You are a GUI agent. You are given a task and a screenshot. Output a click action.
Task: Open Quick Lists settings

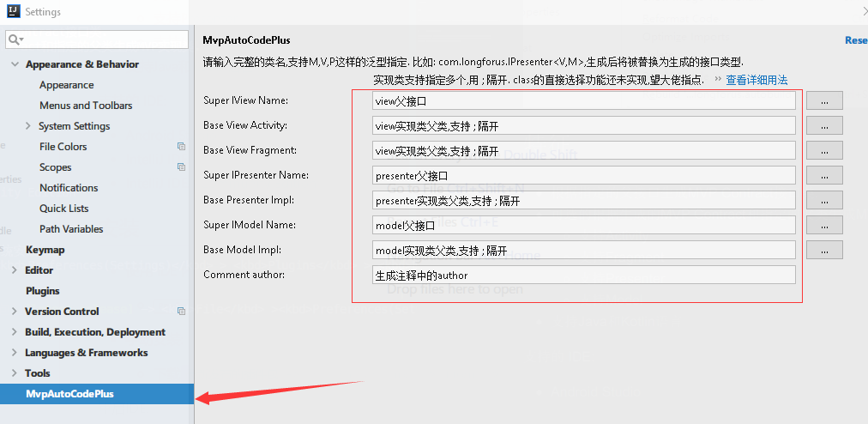pyautogui.click(x=63, y=209)
